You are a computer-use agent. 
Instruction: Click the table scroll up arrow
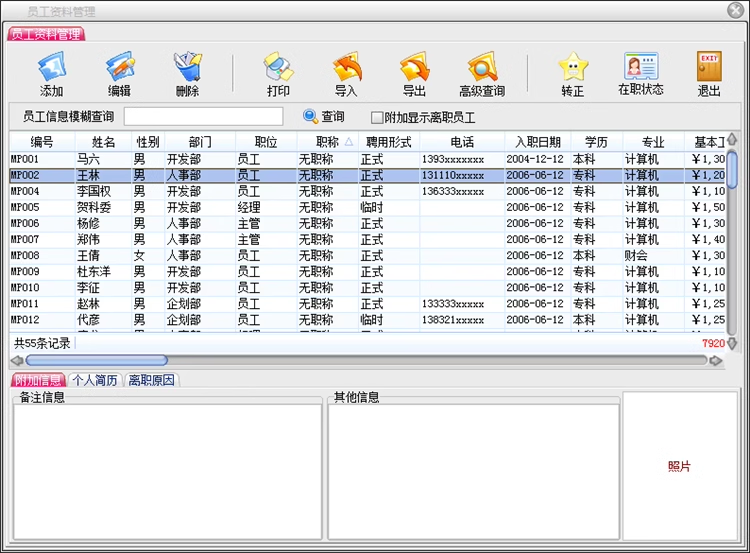[x=732, y=140]
